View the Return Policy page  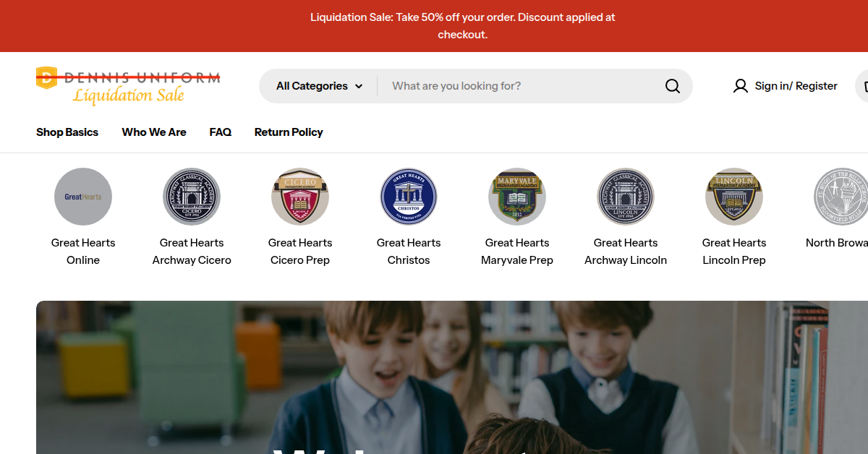pos(289,132)
